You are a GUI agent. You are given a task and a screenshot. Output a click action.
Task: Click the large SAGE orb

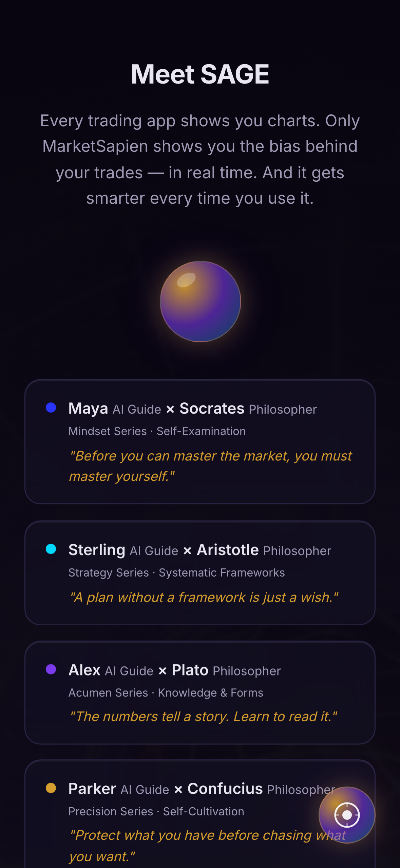pos(200,301)
